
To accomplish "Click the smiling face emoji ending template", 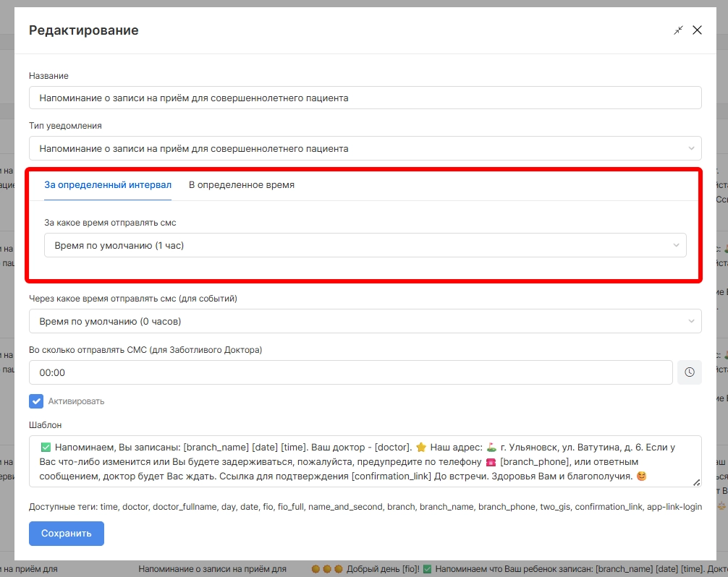I will tap(642, 476).
